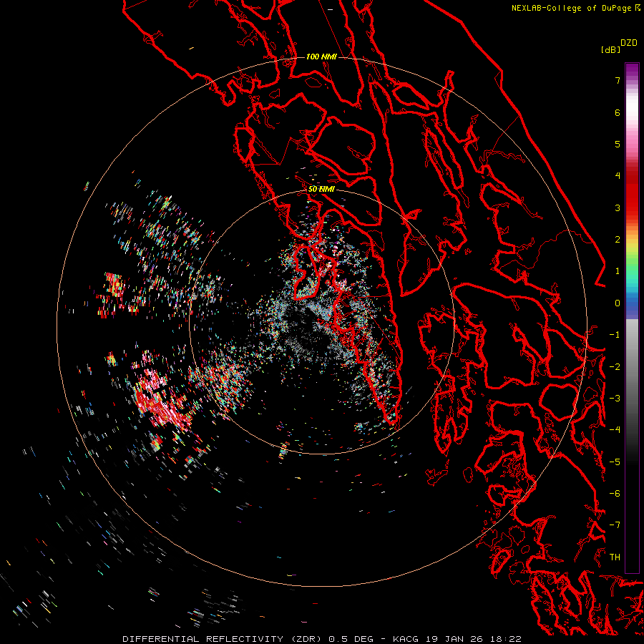The width and height of the screenshot is (644, 644).
Task: Click the -7 dB scale label
Action: (x=615, y=525)
